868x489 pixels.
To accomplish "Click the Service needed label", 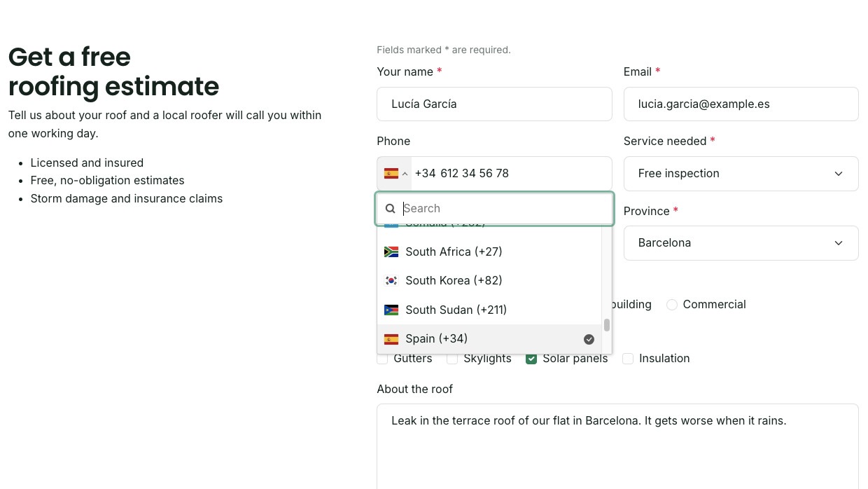I will pyautogui.click(x=669, y=141).
